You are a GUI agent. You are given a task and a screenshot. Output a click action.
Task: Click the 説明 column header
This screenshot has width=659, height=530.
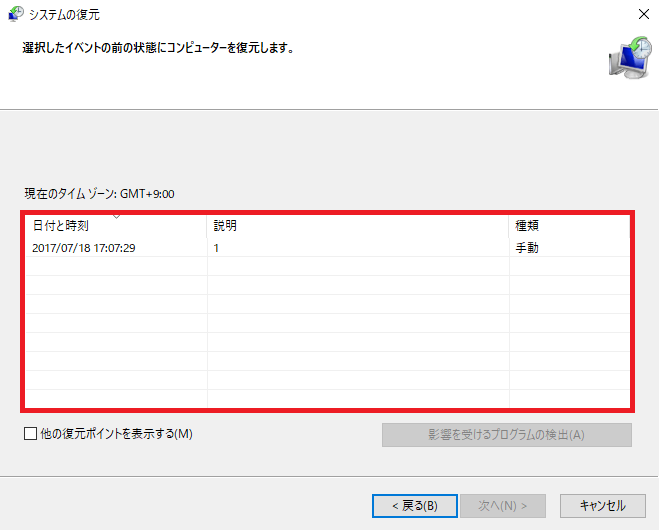358,226
